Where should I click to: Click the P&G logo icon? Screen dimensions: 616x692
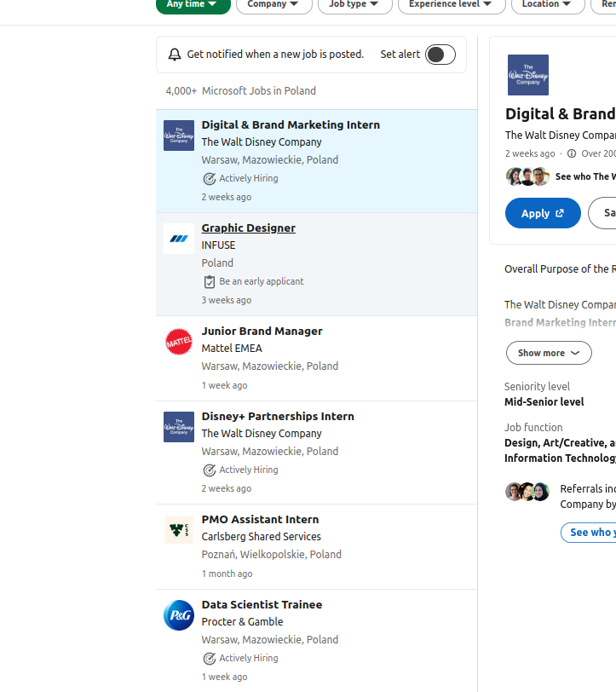(179, 615)
